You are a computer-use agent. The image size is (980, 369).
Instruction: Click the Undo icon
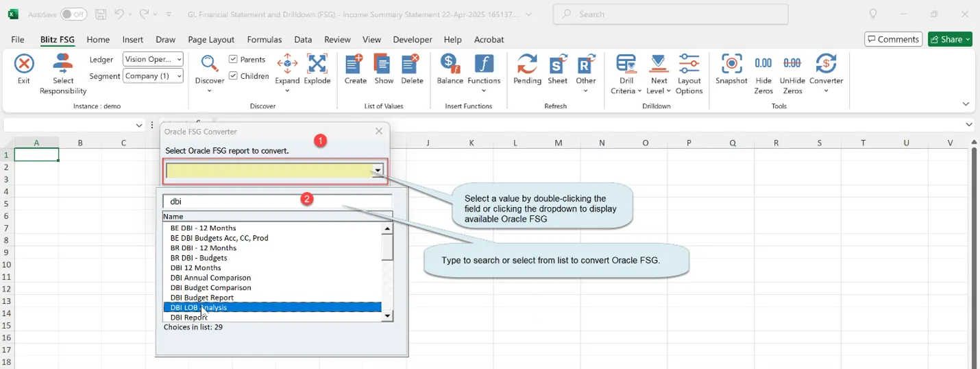pyautogui.click(x=119, y=14)
